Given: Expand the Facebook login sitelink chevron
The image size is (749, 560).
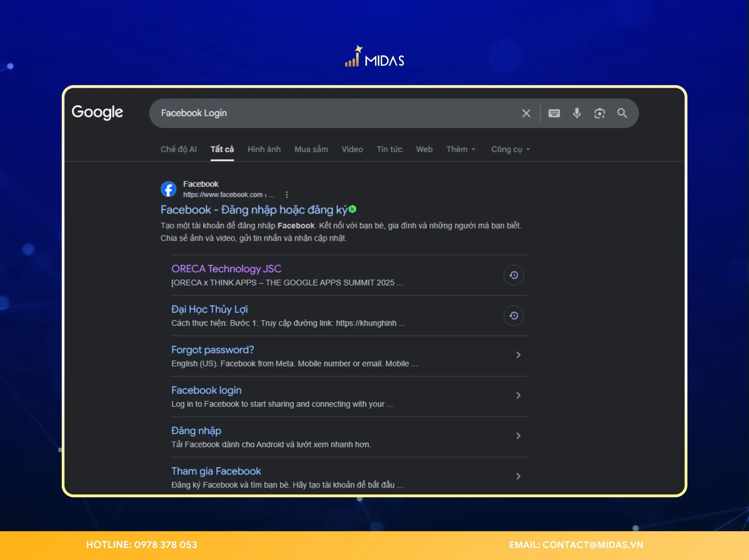Looking at the screenshot, I should click(x=518, y=395).
